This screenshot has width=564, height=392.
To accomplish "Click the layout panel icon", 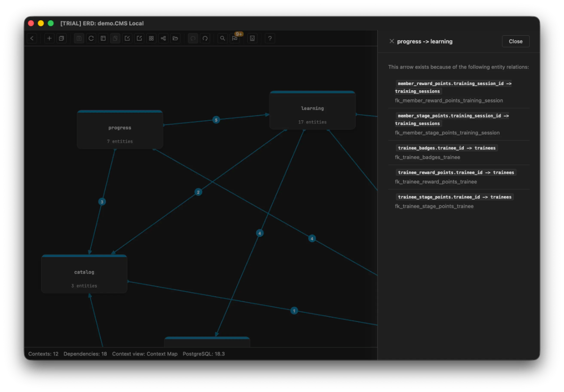I will click(x=103, y=39).
